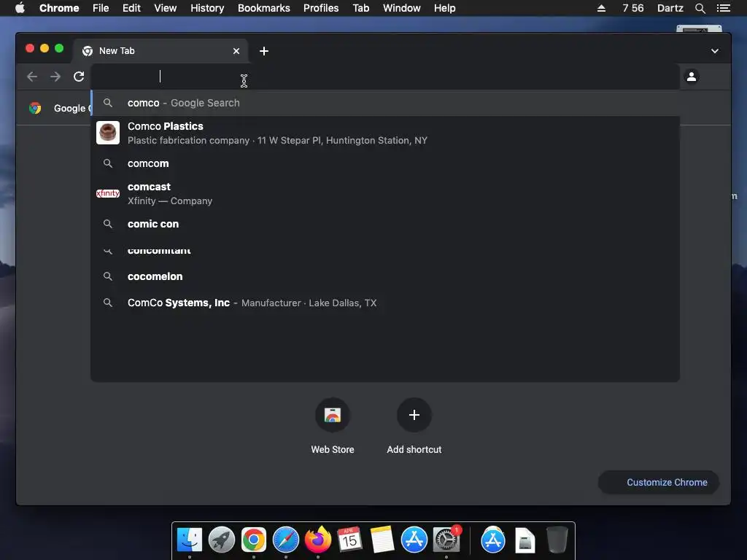The image size is (747, 560).
Task: Open System Preferences gear in Dock
Action: 446,540
